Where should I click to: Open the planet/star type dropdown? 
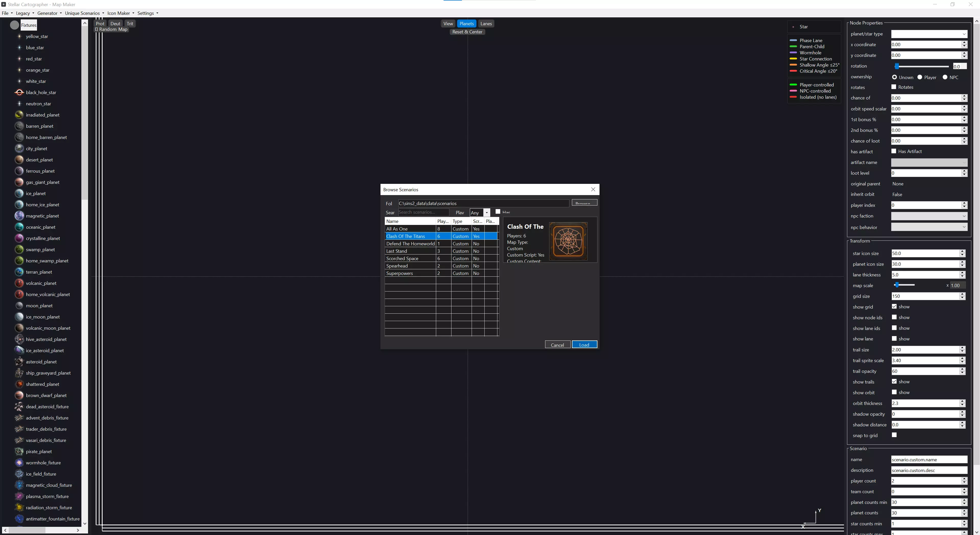click(929, 34)
